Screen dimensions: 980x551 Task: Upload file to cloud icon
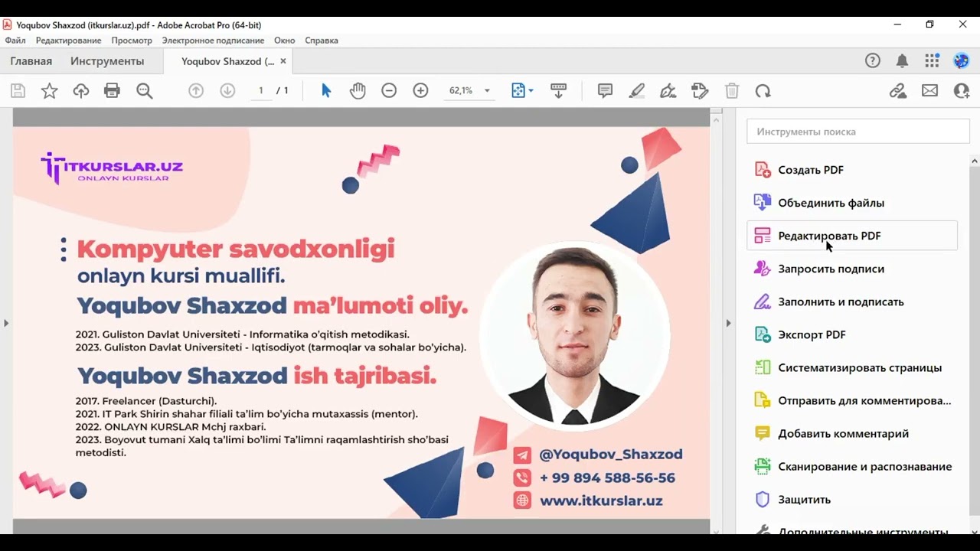(81, 91)
